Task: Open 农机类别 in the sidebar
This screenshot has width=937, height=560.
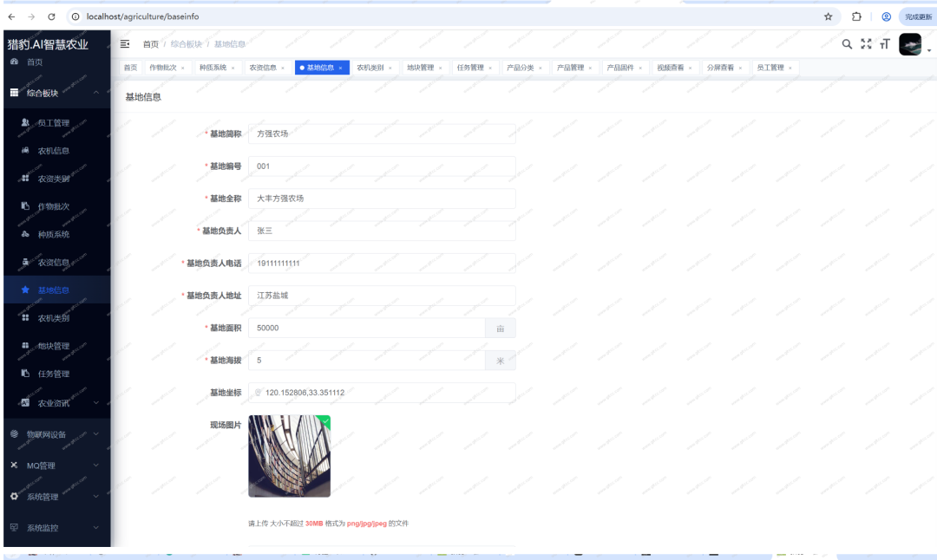Action: click(56, 317)
